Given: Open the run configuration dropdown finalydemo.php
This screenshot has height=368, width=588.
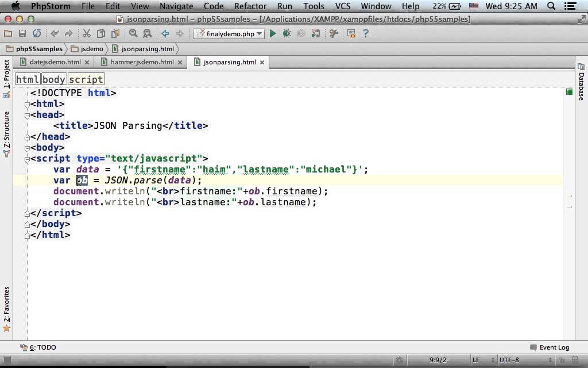Looking at the screenshot, I should (229, 34).
